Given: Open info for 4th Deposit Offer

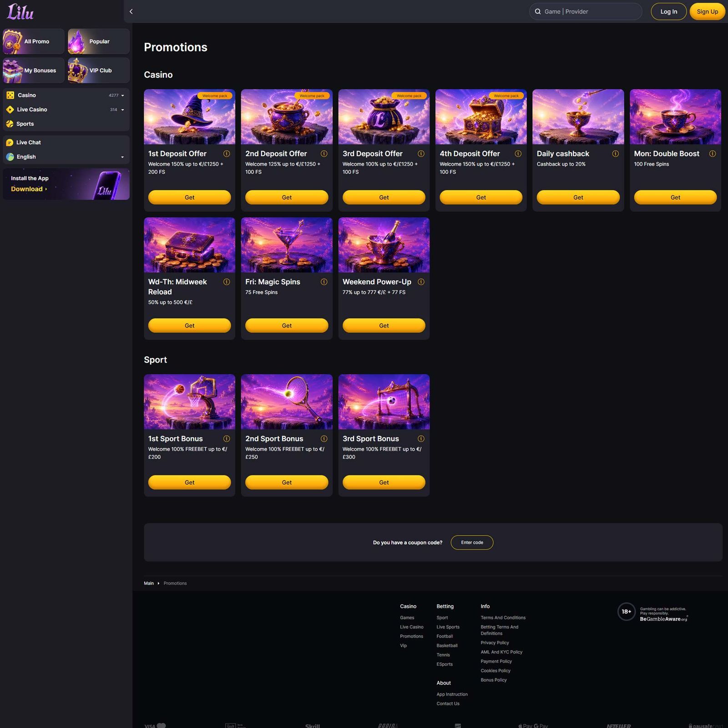Looking at the screenshot, I should coord(518,154).
